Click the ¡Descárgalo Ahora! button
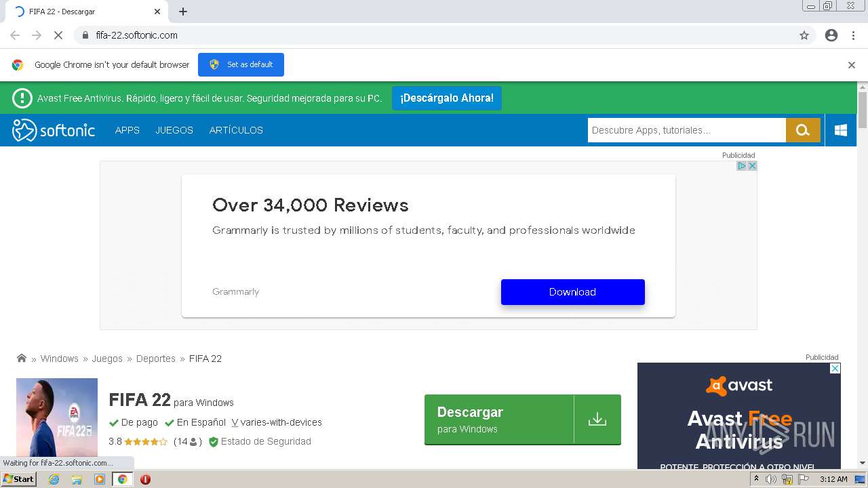868x488 pixels. [x=447, y=98]
